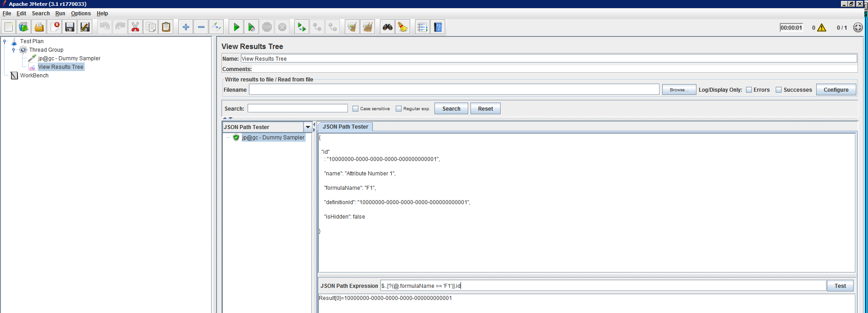Collapse the Test Plan tree node

tap(5, 41)
